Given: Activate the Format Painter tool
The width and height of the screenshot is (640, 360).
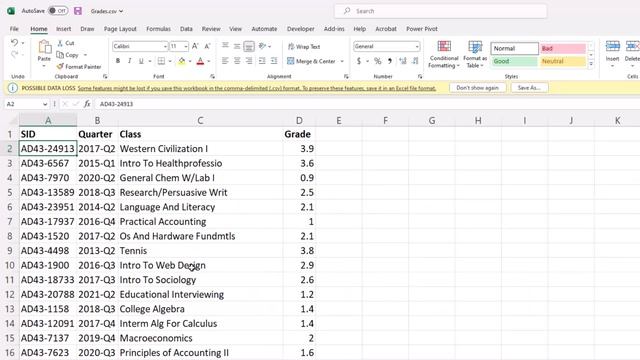Looking at the screenshot, I should point(79,67).
